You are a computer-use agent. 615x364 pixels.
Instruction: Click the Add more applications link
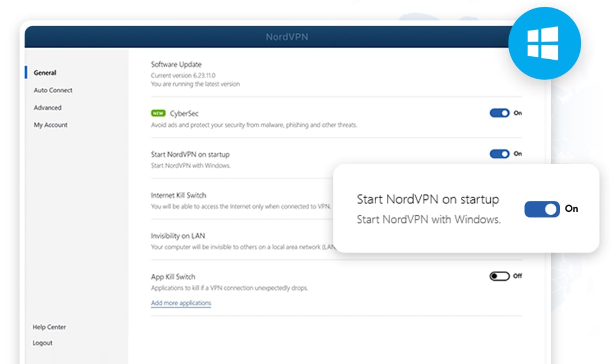coord(181,303)
